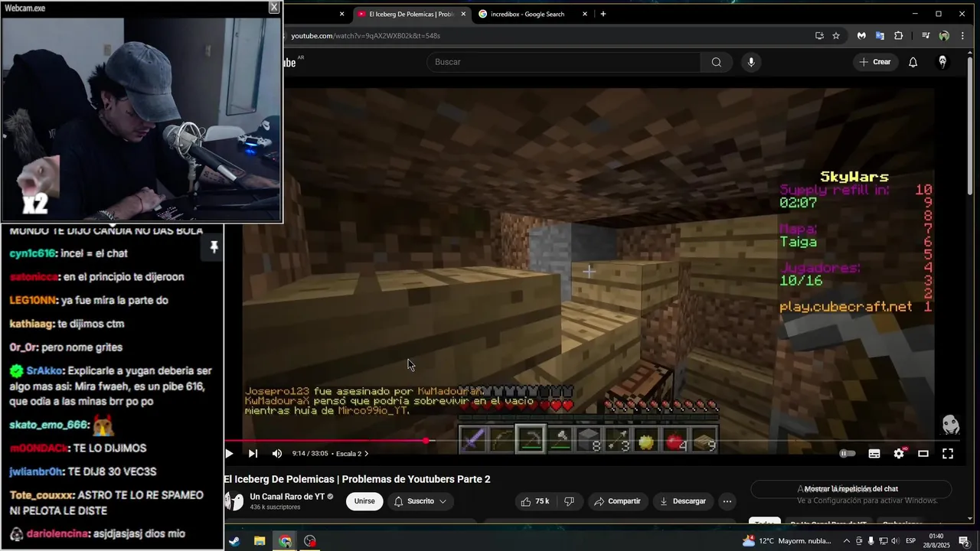Click the Chrome taskbar icon
This screenshot has height=551, width=980.
[285, 541]
